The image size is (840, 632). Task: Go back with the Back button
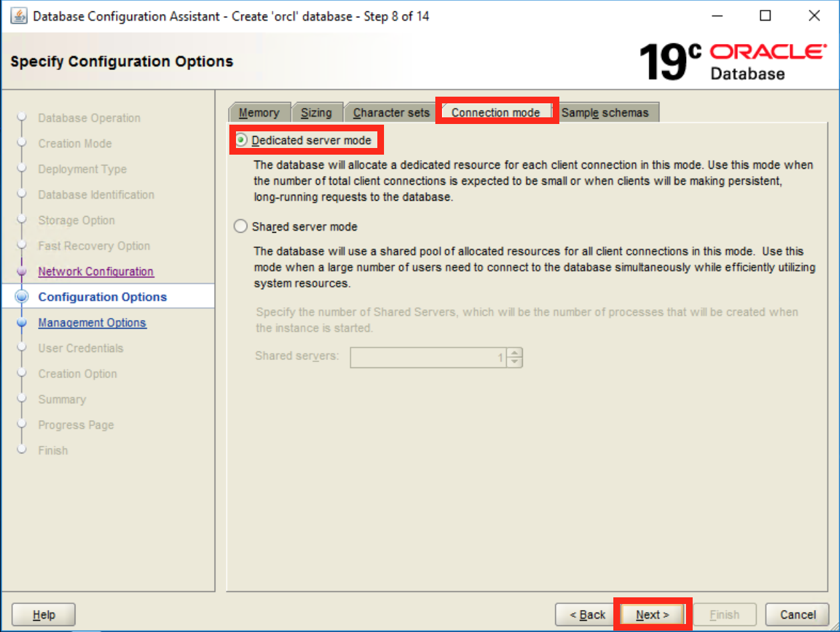coord(587,615)
